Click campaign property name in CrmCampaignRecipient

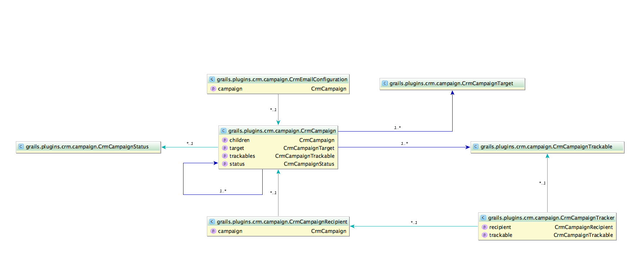[x=230, y=231]
